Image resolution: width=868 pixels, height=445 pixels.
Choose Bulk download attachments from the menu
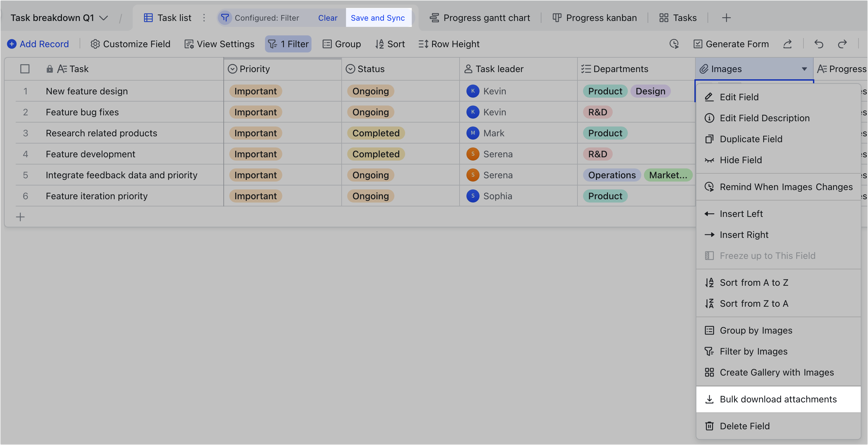click(778, 399)
